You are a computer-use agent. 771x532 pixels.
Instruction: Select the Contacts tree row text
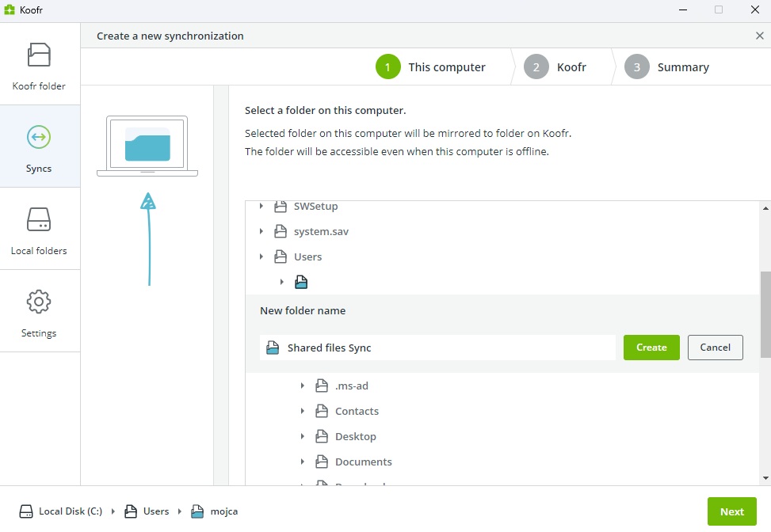click(x=357, y=411)
